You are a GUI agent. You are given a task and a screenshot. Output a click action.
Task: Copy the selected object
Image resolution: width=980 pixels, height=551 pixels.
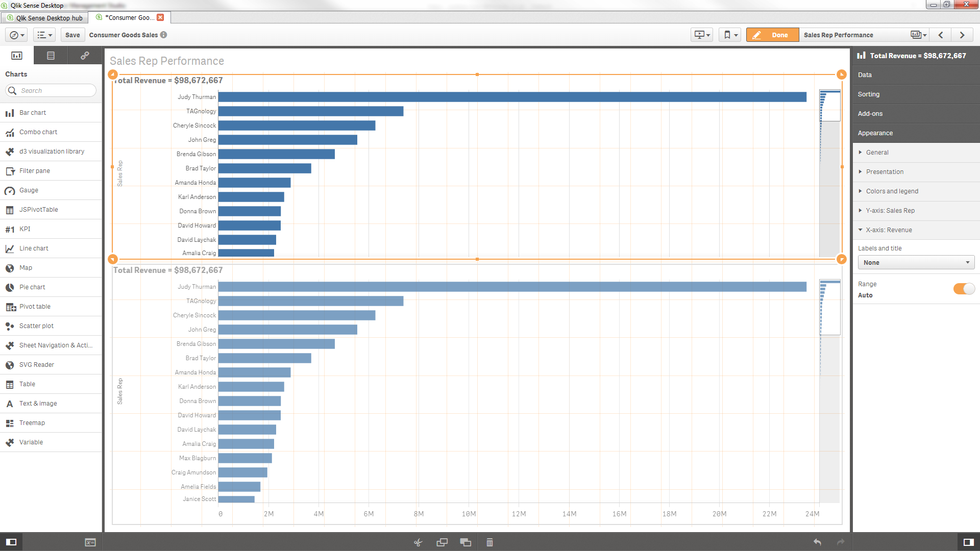442,542
